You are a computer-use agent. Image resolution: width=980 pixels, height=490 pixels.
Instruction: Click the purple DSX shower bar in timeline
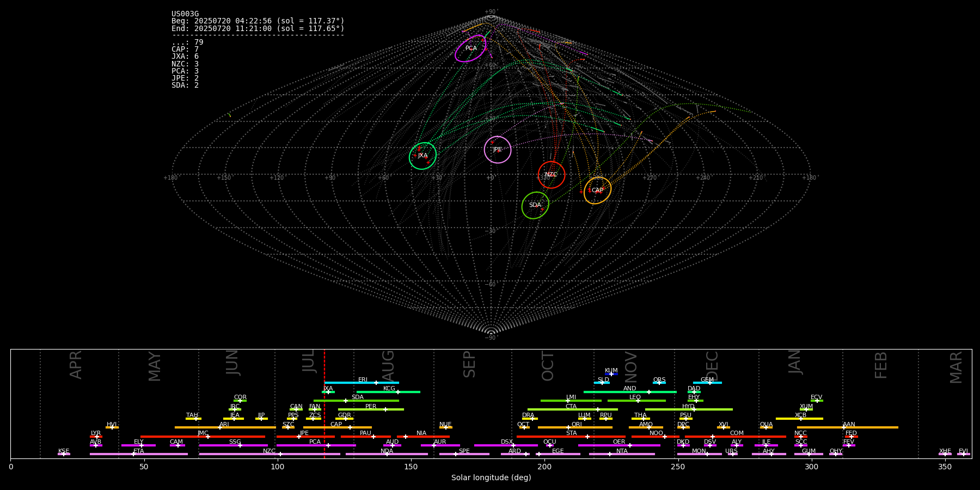pyautogui.click(x=506, y=445)
